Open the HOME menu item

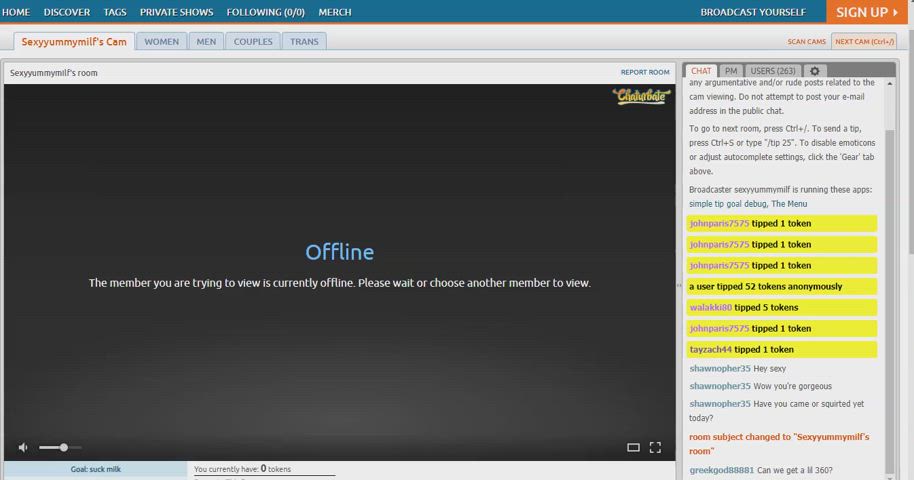point(16,12)
